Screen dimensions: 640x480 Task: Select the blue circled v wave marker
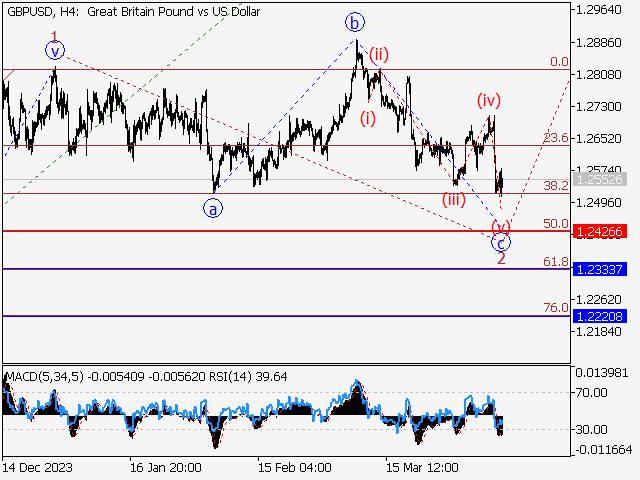tap(55, 51)
